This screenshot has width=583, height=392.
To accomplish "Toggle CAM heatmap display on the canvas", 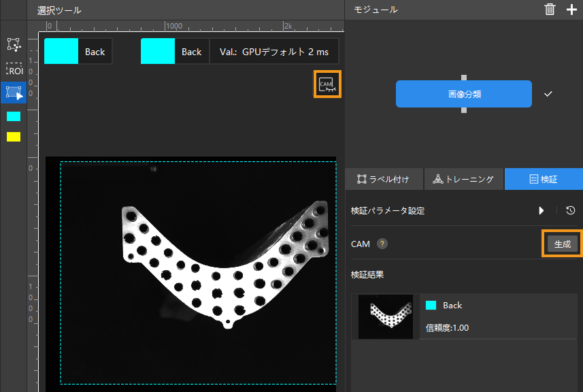I will [327, 84].
